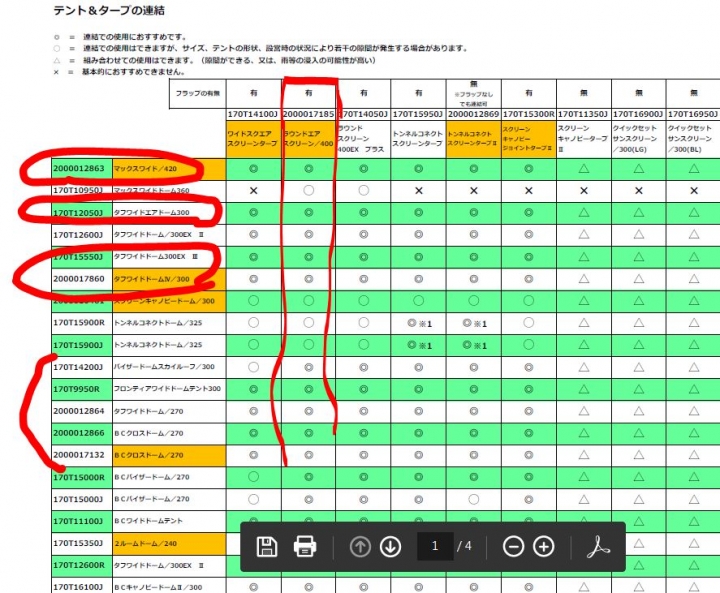This screenshot has width=720, height=593.
Task: Click header クイックセットサンスクリーン/300(LG)
Action: tap(639, 139)
